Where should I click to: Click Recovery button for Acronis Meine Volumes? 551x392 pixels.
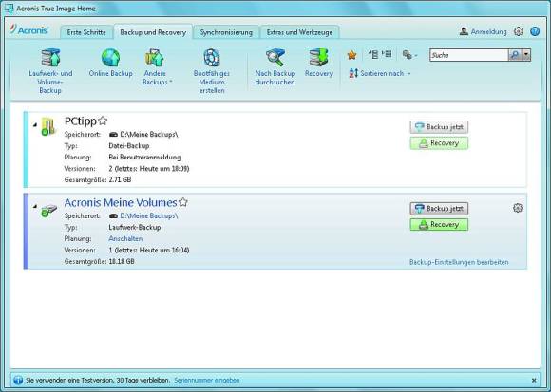click(439, 225)
